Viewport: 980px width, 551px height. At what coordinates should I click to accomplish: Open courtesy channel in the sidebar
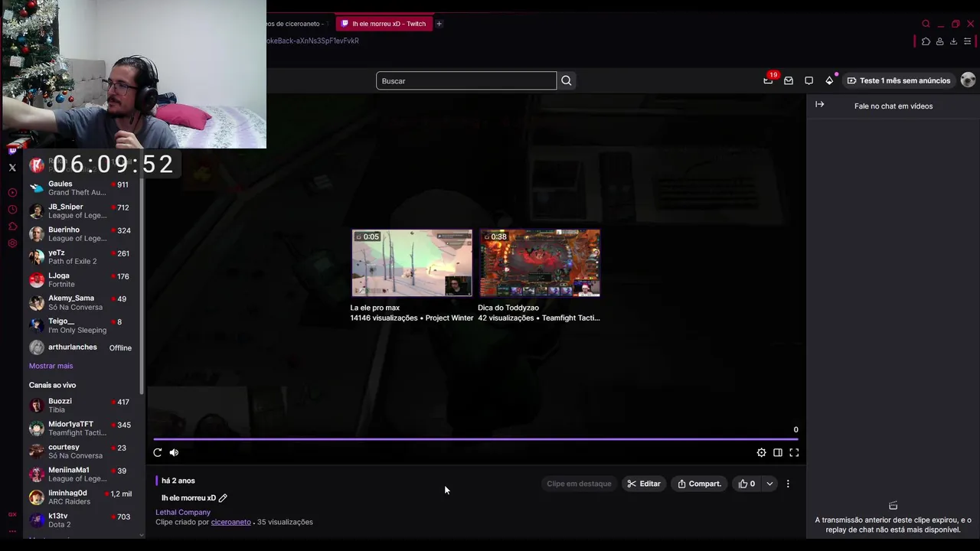(x=81, y=452)
